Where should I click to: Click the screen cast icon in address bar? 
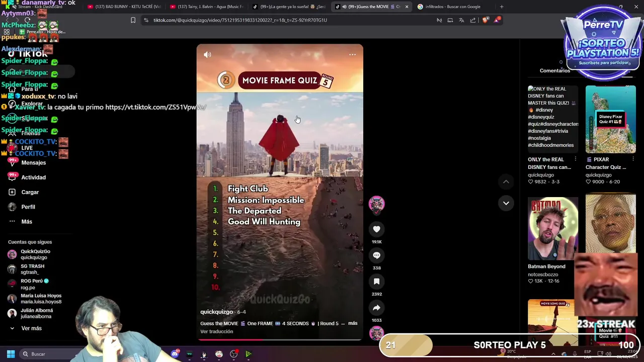tap(450, 20)
